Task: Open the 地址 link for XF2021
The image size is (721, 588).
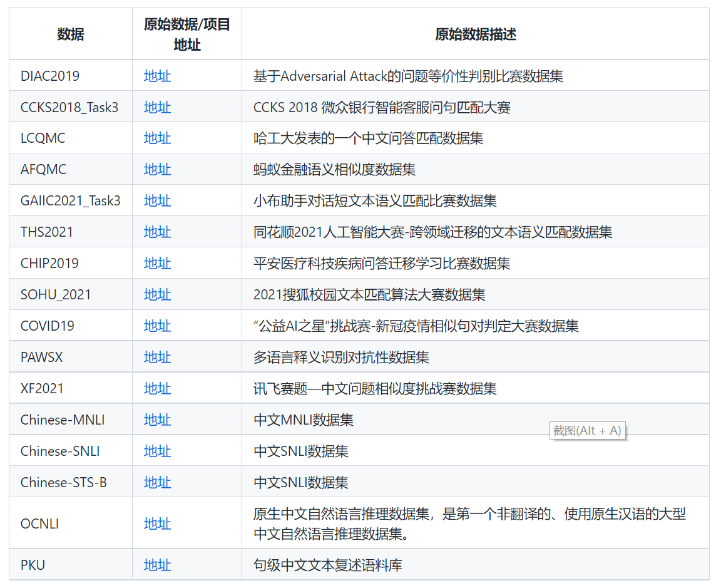Action: [157, 388]
